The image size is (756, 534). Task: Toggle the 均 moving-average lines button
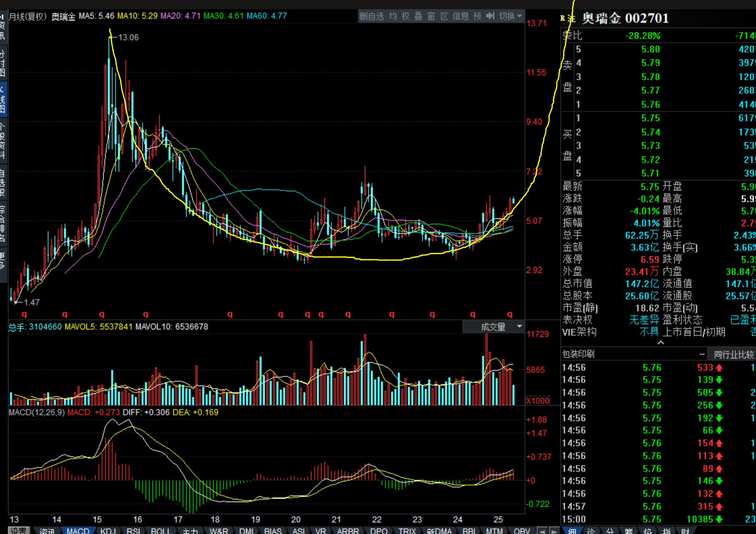tap(393, 16)
